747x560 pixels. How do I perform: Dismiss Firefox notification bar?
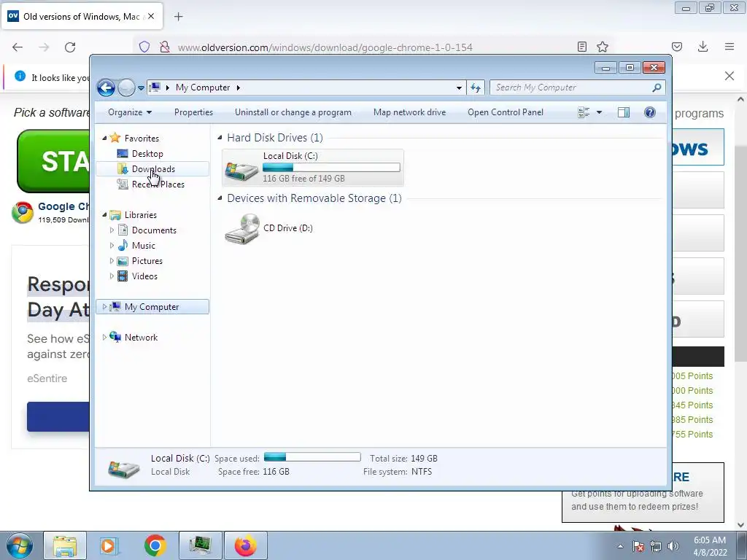[x=729, y=76]
